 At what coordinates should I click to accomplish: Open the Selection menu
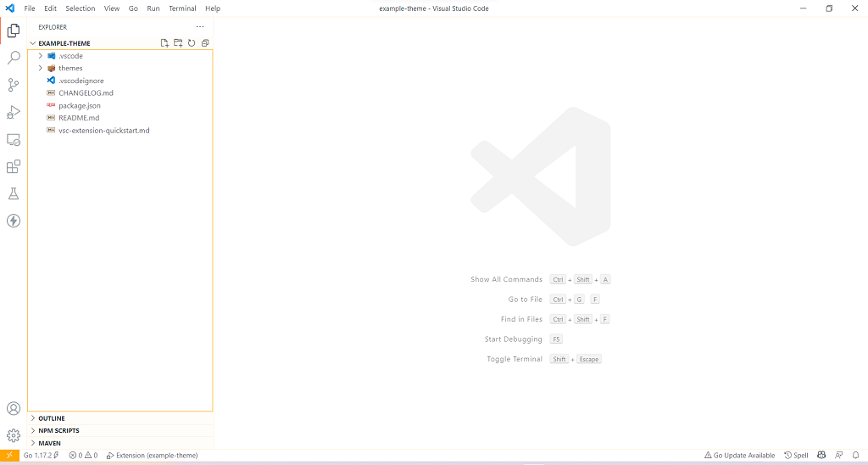[81, 8]
